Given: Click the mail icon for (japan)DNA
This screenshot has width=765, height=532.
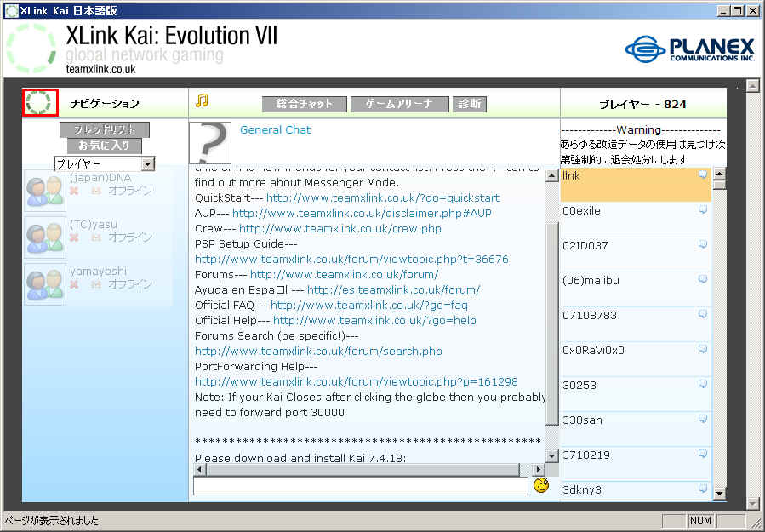Looking at the screenshot, I should [96, 191].
